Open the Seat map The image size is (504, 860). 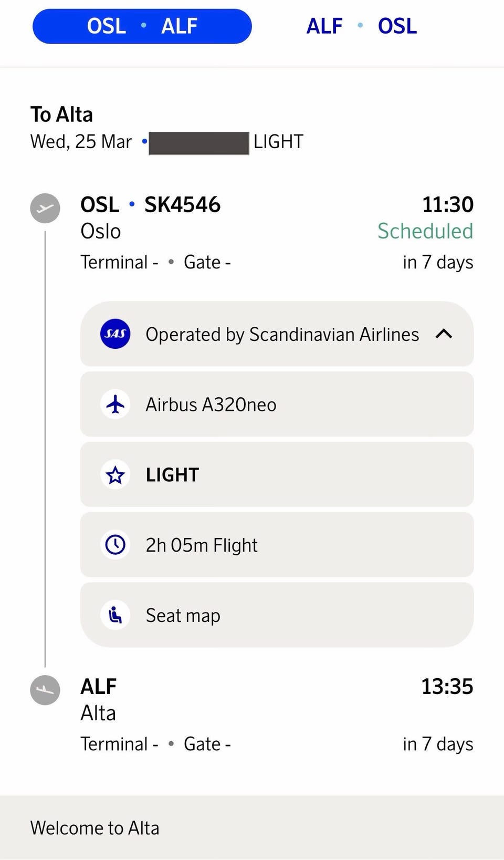point(277,615)
